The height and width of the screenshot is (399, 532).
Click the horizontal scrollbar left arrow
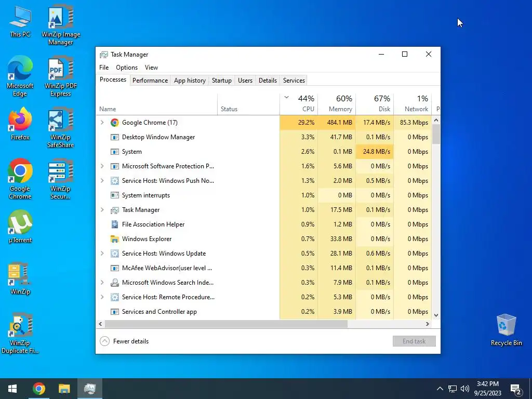click(x=100, y=324)
